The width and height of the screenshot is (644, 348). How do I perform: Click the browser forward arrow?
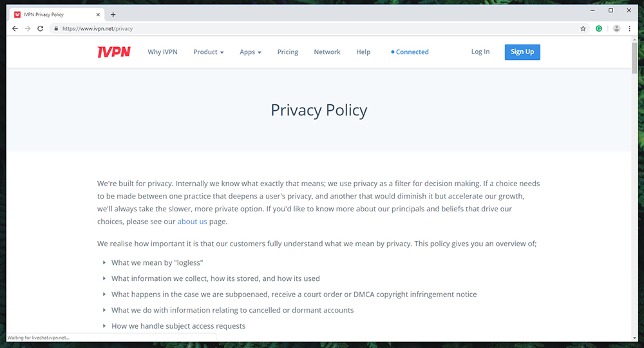(28, 28)
